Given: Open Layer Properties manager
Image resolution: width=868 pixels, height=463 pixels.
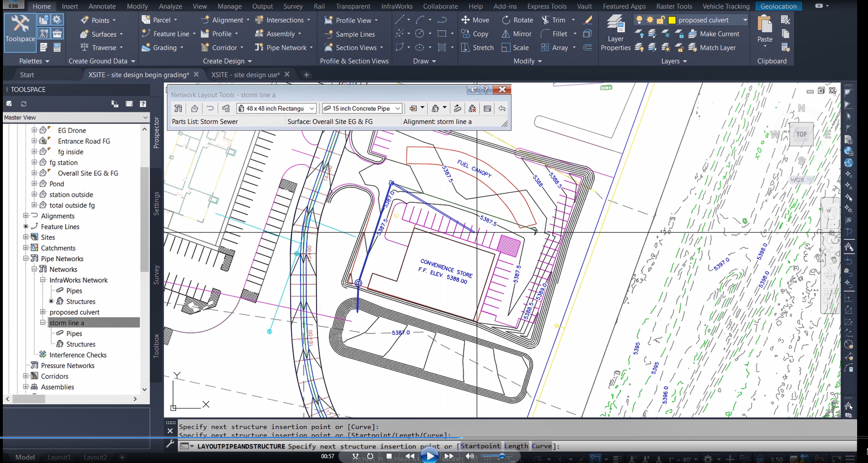Looking at the screenshot, I should tap(616, 32).
